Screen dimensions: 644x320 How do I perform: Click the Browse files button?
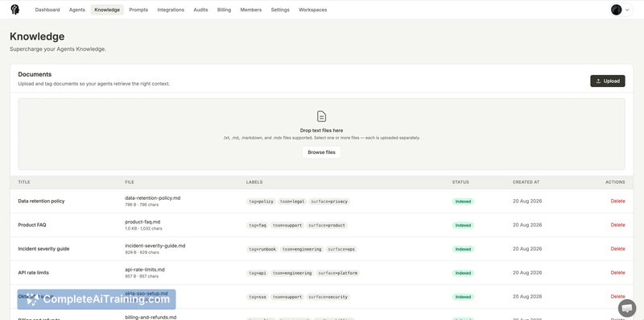pos(321,152)
